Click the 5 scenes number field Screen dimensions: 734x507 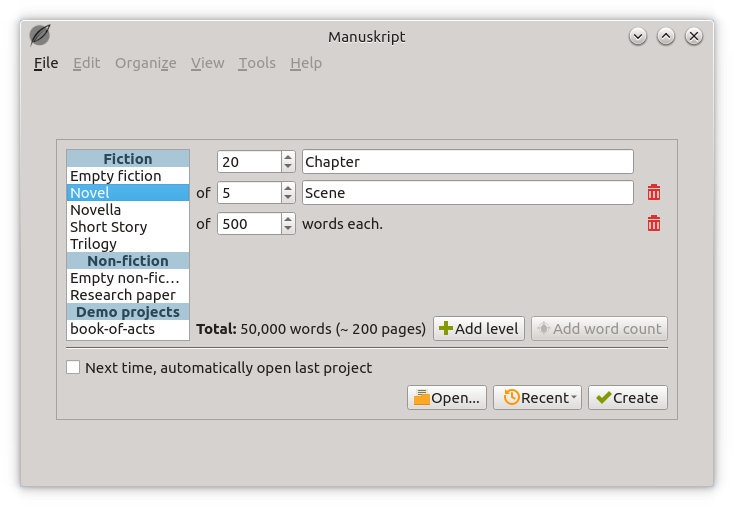click(250, 192)
